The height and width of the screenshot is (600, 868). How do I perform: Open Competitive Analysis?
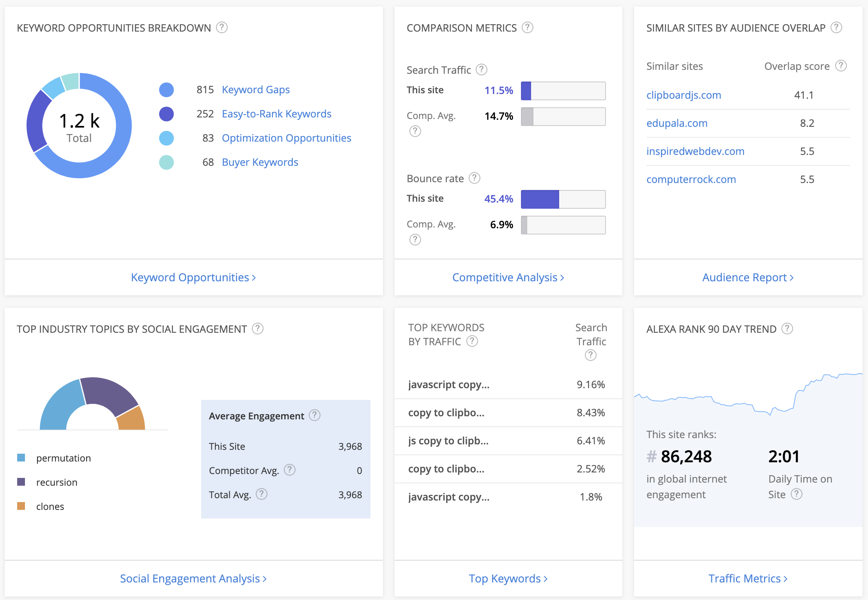(508, 277)
